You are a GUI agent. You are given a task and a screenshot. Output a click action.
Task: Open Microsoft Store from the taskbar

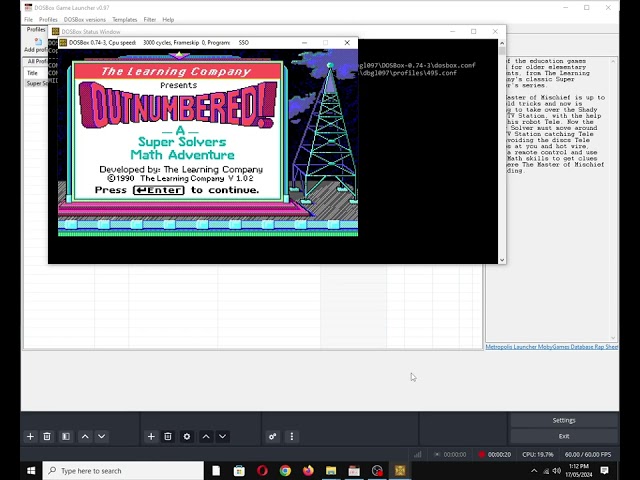pos(239,471)
